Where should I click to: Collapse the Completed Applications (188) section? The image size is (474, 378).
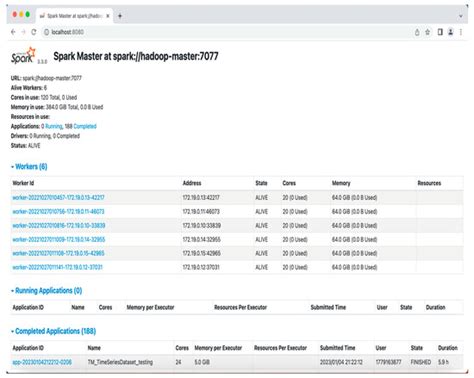point(54,331)
